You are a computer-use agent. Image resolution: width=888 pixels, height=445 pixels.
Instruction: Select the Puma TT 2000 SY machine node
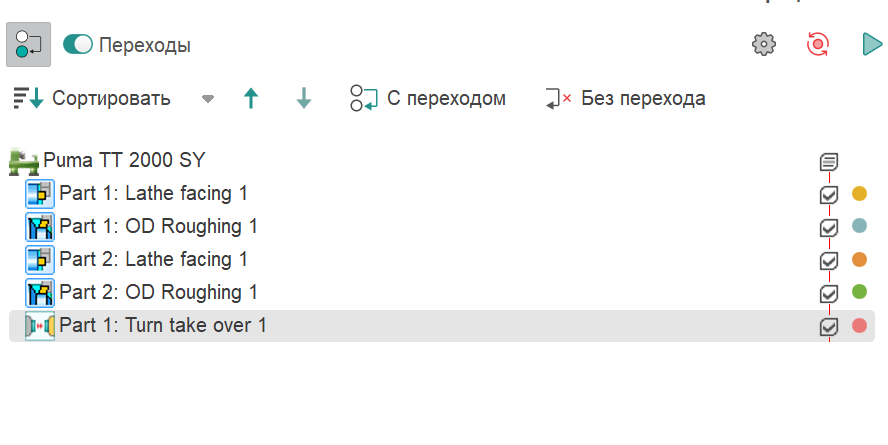125,160
